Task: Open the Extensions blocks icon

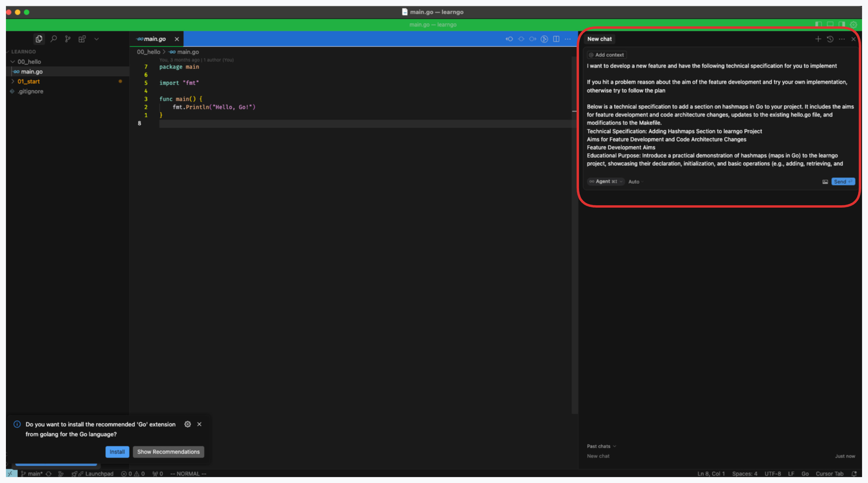Action: 82,39
